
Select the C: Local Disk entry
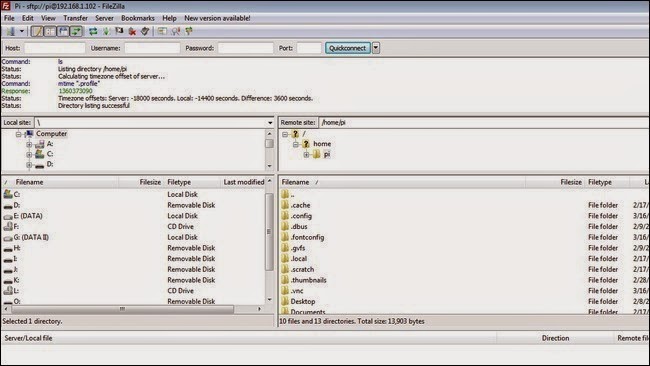pos(133,194)
